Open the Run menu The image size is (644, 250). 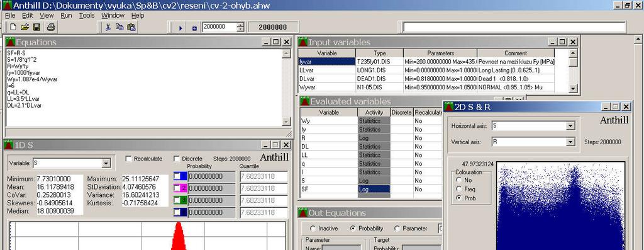66,15
